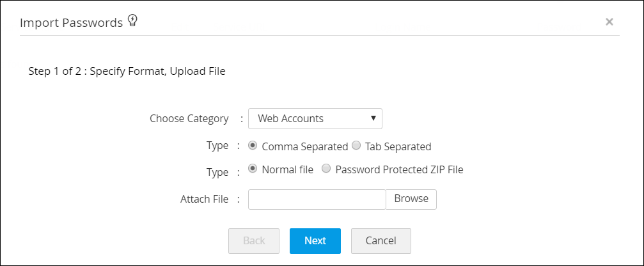Click the Tab Separated label text
Image resolution: width=644 pixels, height=266 pixels.
pos(398,146)
